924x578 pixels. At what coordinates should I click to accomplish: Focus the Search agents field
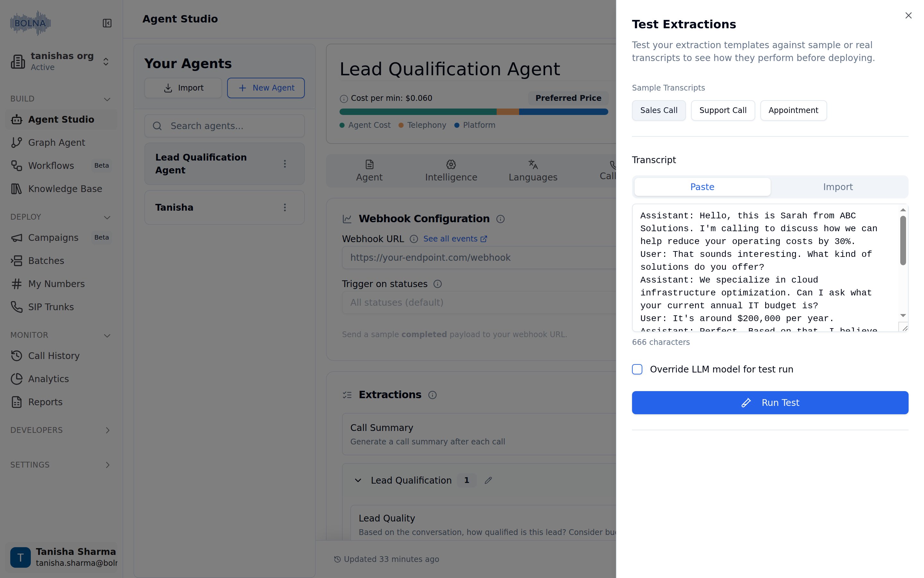click(x=225, y=126)
